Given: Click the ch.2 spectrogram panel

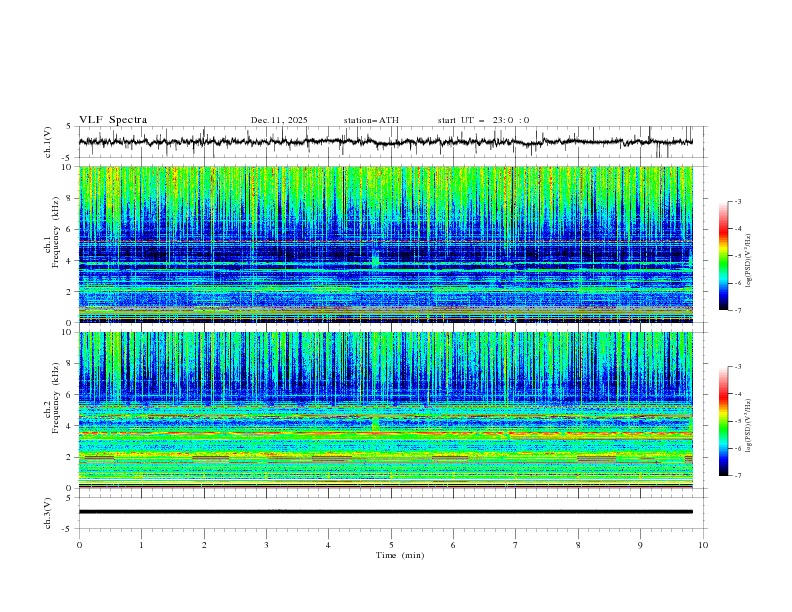Looking at the screenshot, I should (385, 410).
